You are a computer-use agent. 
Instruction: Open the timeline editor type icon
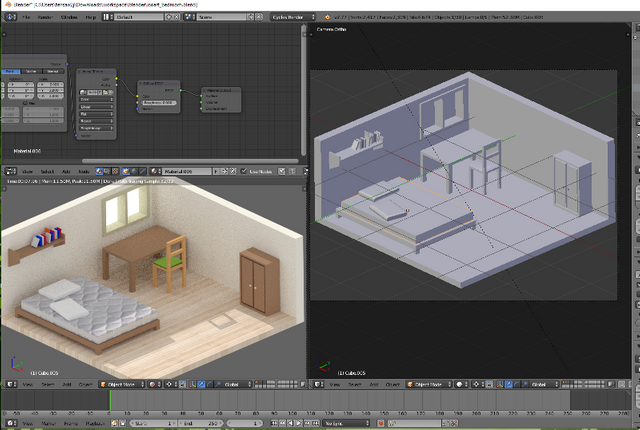pos(11,423)
